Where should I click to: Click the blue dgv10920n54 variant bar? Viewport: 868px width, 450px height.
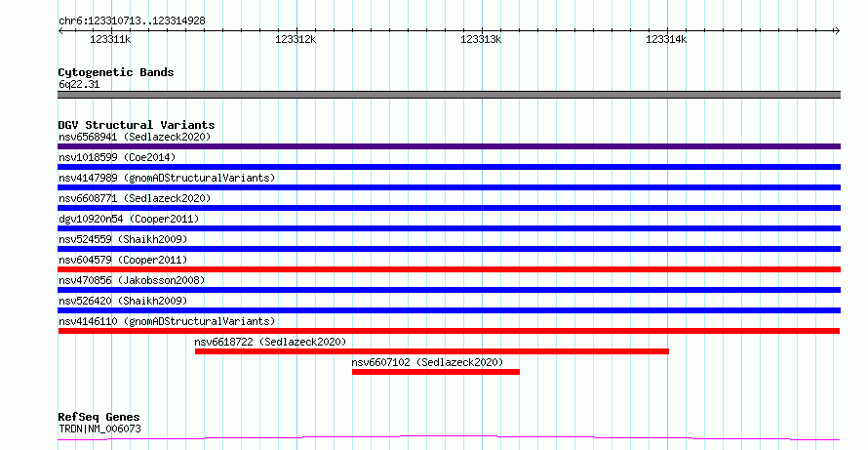click(449, 228)
